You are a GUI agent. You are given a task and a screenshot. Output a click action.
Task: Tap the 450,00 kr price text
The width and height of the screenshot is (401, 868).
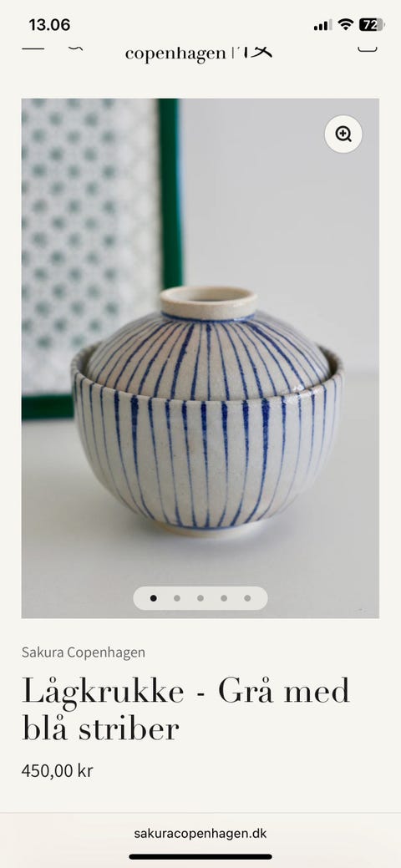57,770
